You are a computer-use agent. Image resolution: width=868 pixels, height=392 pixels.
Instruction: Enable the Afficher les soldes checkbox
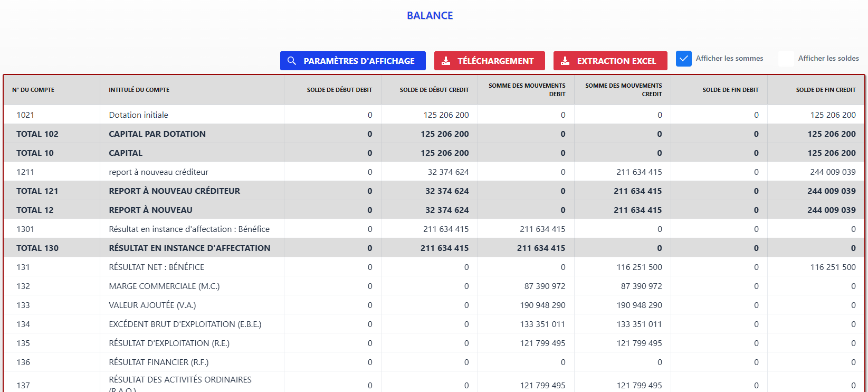tap(786, 59)
